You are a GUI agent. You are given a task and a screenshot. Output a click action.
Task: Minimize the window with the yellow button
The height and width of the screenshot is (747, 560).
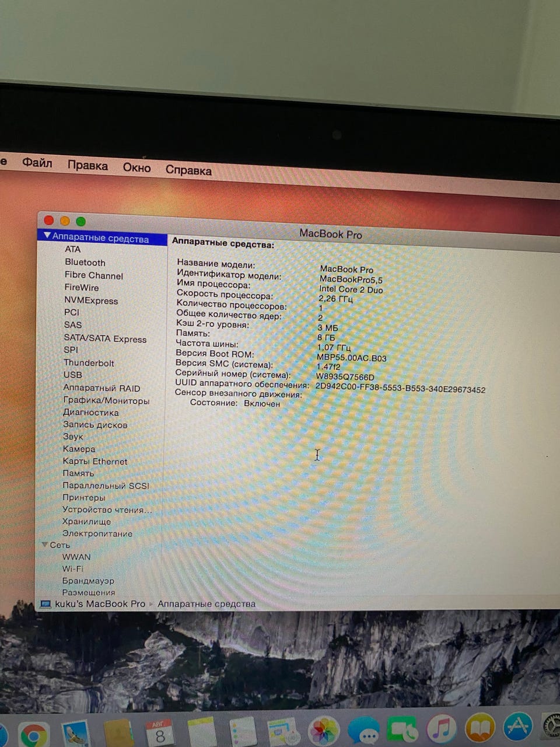tap(65, 221)
